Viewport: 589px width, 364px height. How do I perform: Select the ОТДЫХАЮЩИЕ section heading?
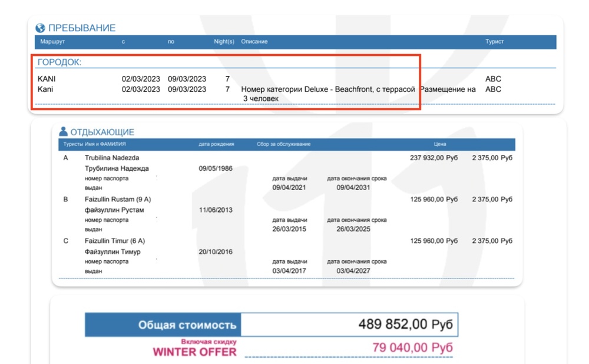(102, 132)
